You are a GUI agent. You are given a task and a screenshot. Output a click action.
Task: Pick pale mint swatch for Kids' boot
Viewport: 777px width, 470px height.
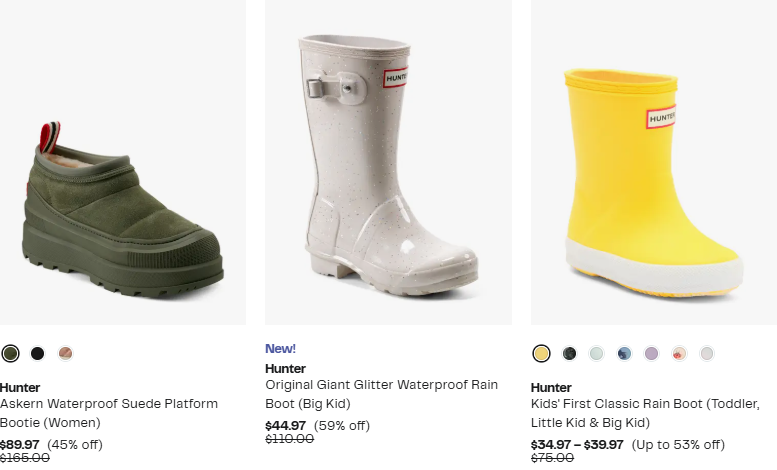pos(597,353)
